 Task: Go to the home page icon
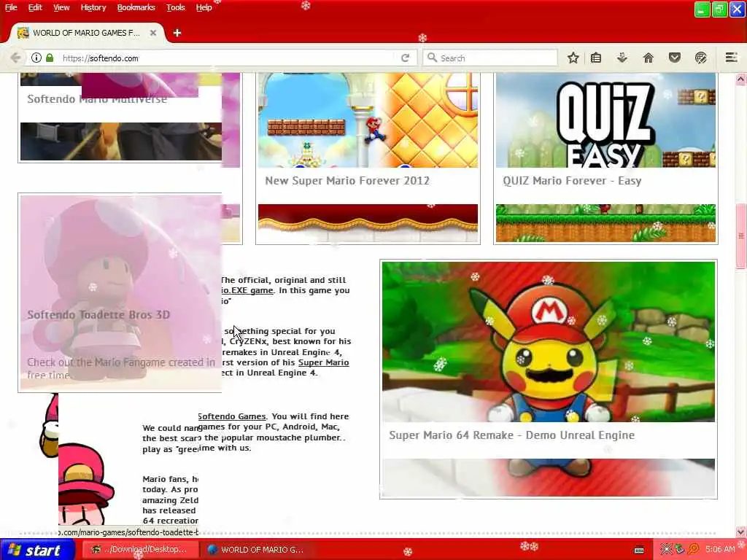click(649, 58)
